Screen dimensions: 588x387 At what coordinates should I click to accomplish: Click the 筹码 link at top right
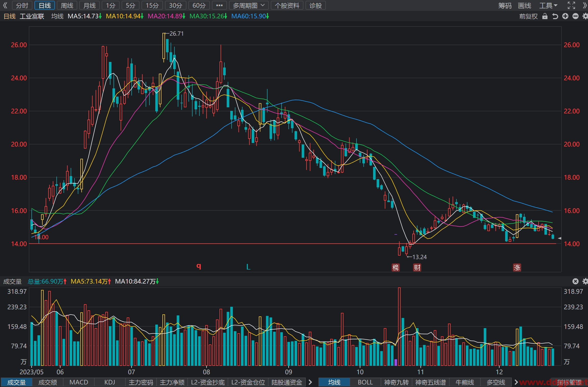tap(505, 5)
